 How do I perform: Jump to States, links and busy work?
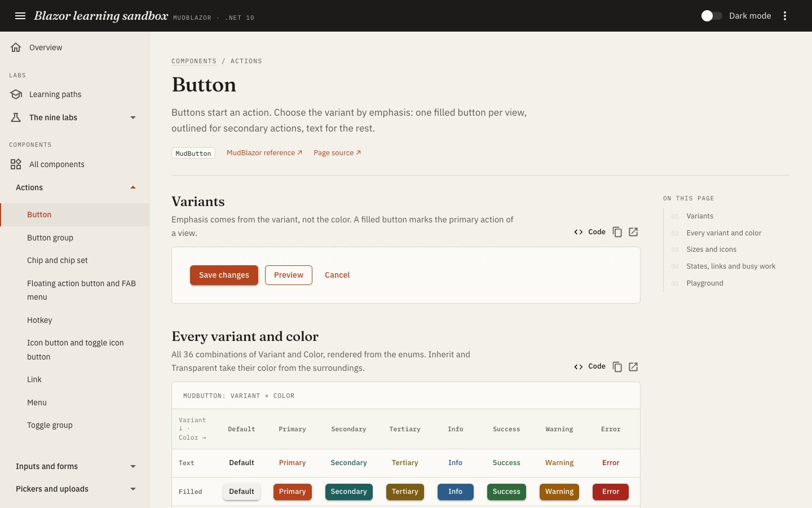coord(731,266)
